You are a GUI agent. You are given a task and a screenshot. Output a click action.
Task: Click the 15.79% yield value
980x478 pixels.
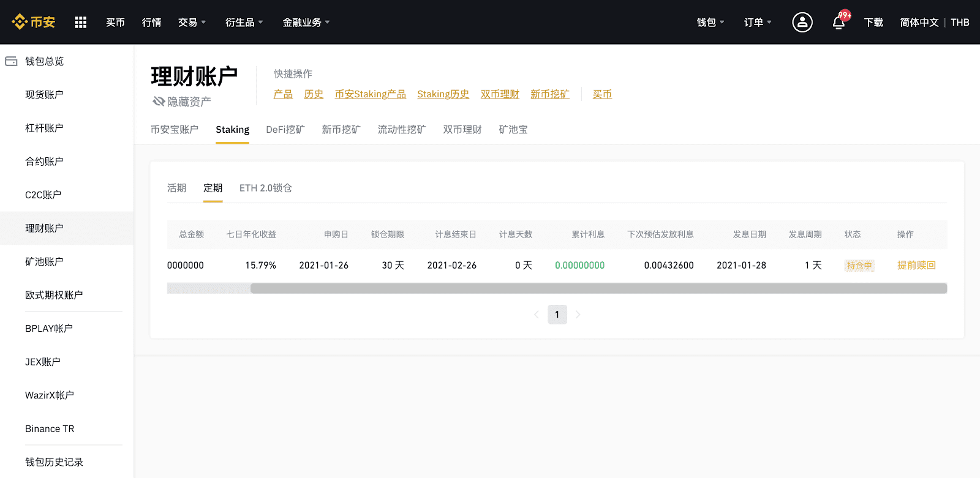click(x=260, y=266)
